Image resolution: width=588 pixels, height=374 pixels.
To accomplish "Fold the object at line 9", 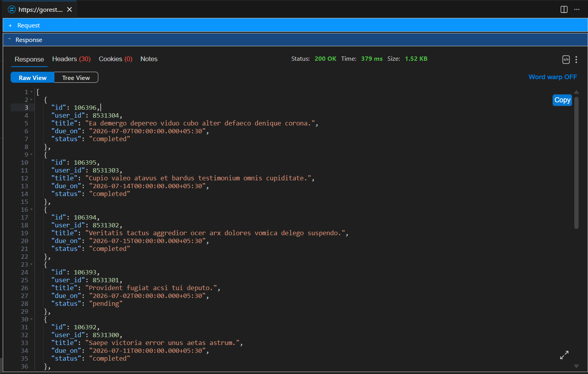I will [31, 154].
